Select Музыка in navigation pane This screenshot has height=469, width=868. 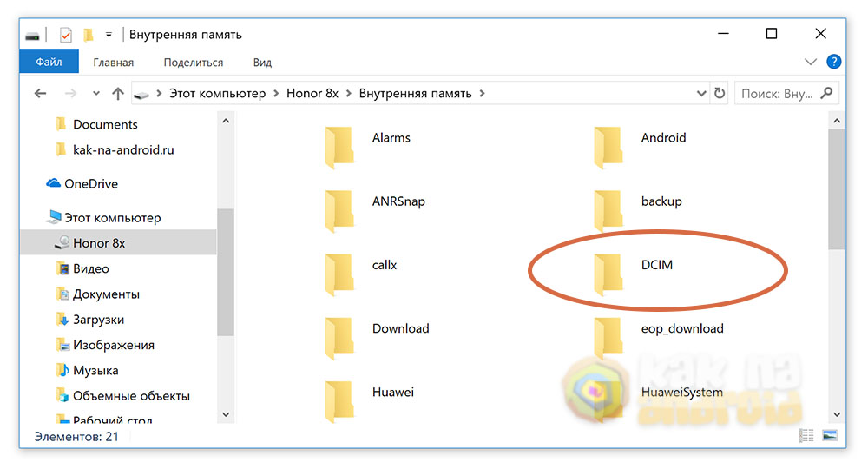[95, 371]
